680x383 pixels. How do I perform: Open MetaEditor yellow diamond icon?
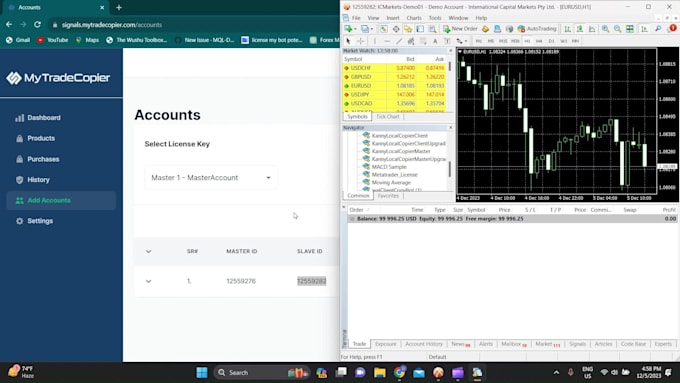coord(485,29)
